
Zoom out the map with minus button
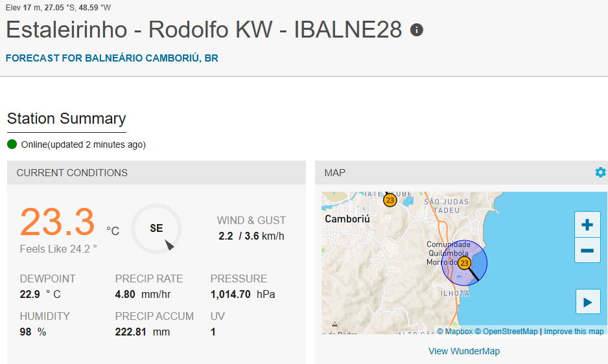click(x=587, y=250)
